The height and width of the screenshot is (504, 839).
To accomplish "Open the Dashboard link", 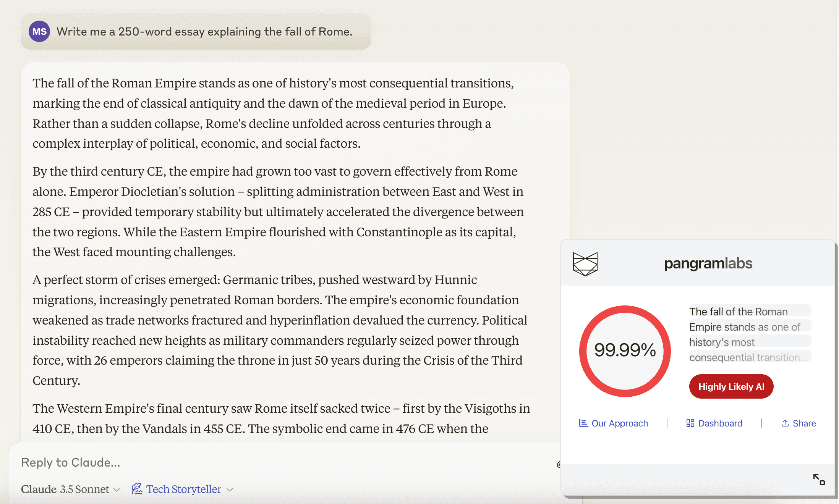I will tap(720, 423).
